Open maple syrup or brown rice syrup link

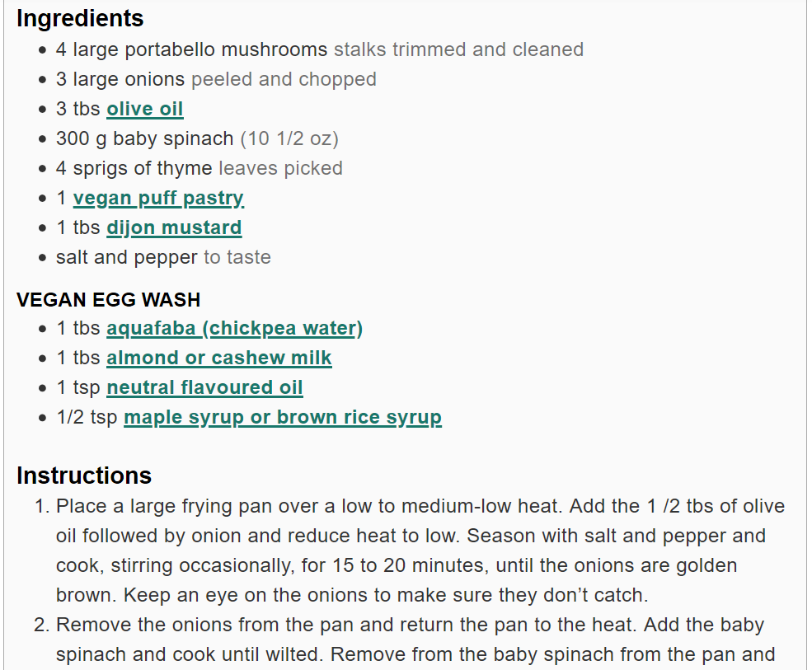[x=283, y=417]
